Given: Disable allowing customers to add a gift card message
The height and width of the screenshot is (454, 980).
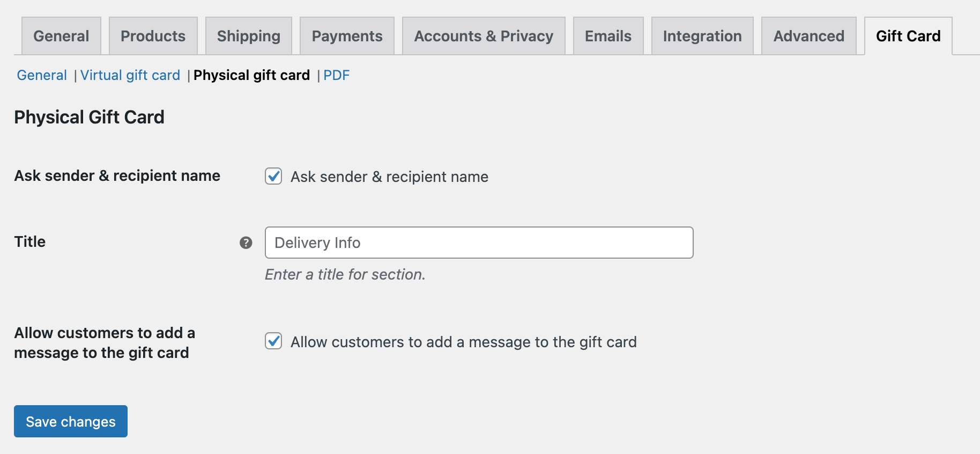Looking at the screenshot, I should tap(273, 341).
